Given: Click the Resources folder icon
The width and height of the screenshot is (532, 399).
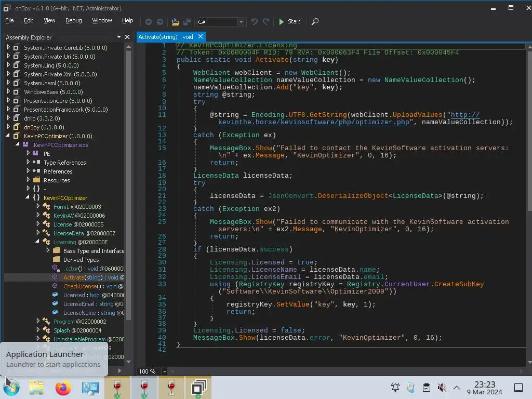Looking at the screenshot, I should click(37, 180).
